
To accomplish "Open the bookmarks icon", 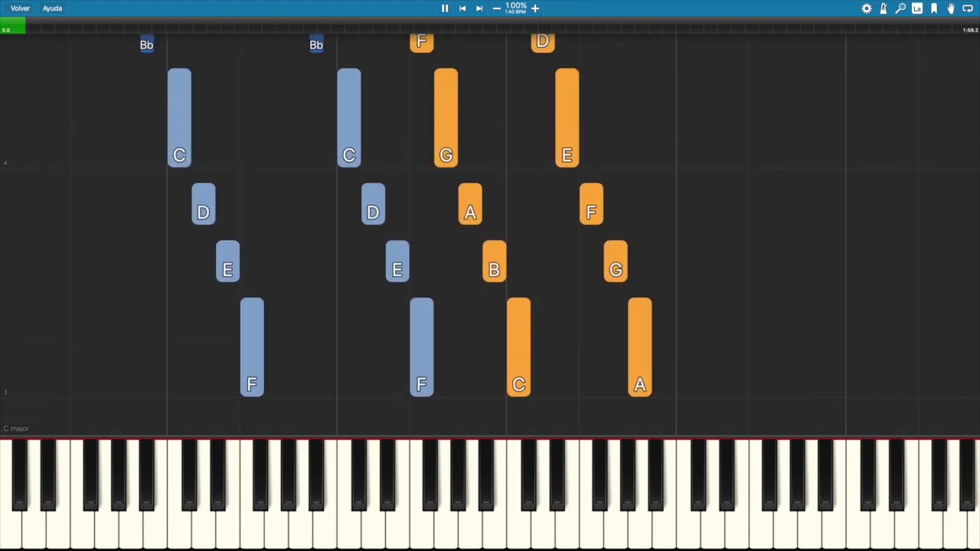I will click(x=934, y=8).
